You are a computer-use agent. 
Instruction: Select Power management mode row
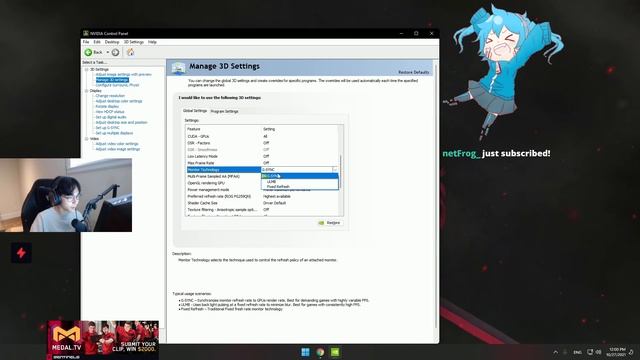pos(223,190)
